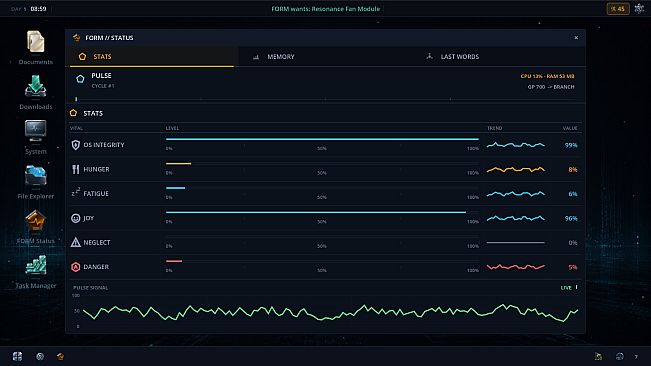
Task: Click the Fatigue zzz icon
Action: tap(76, 192)
